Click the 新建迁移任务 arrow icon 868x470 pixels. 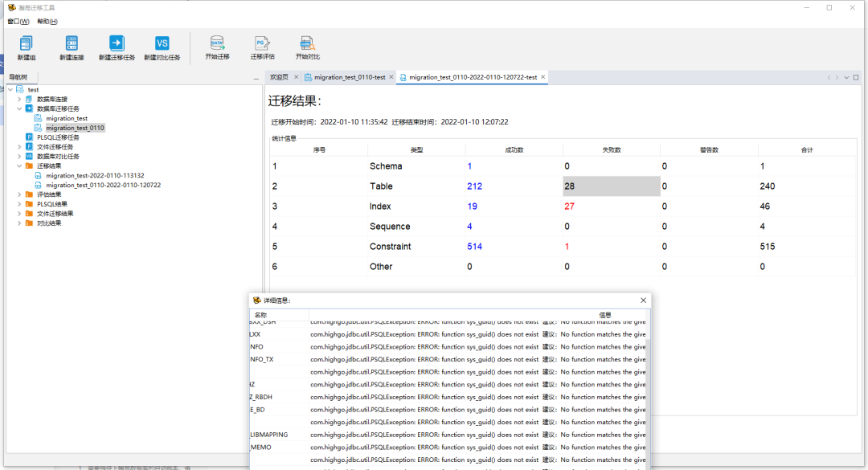point(117,44)
